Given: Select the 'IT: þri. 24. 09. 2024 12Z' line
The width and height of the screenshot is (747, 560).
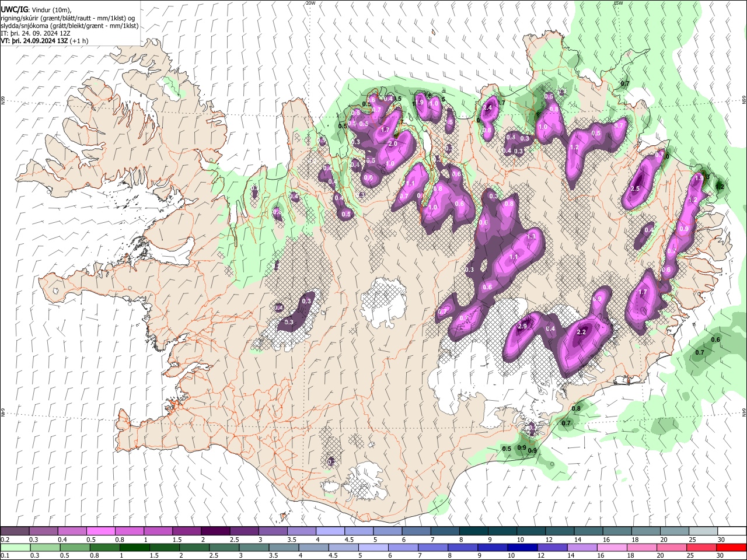Looking at the screenshot, I should (35, 33).
